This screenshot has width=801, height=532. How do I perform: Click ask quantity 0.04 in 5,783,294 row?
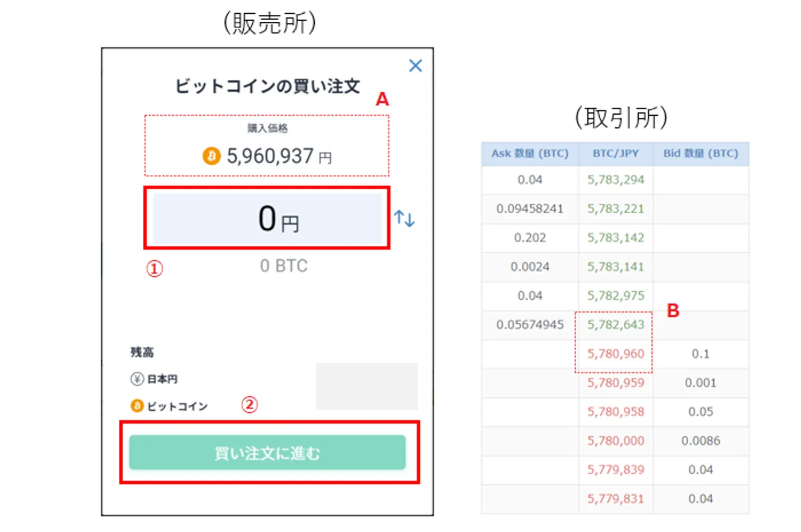pos(530,180)
